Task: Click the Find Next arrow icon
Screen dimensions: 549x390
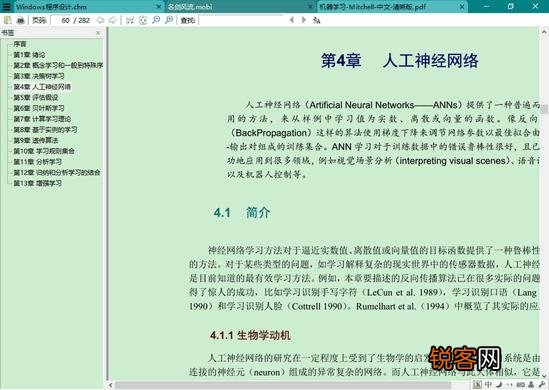Action: [304, 20]
